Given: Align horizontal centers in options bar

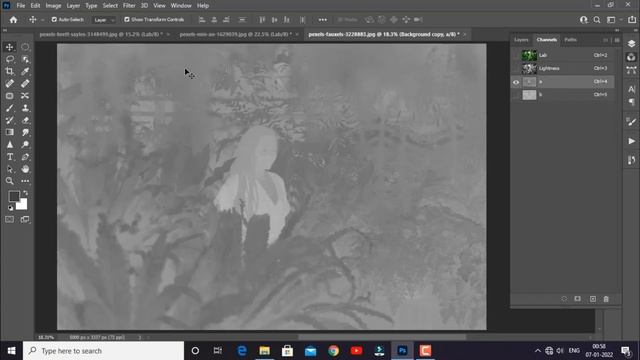Looking at the screenshot, I should [x=214, y=20].
